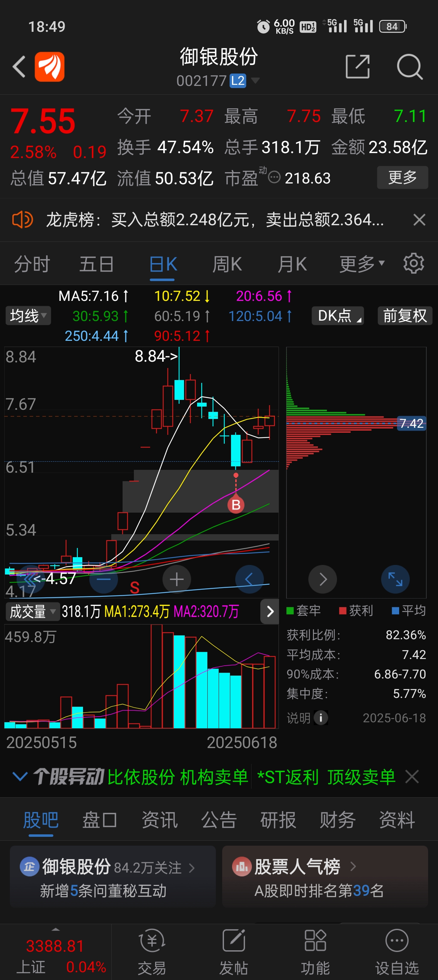The image size is (438, 980).
Task: Switch to 盘口 tab
Action: (100, 820)
